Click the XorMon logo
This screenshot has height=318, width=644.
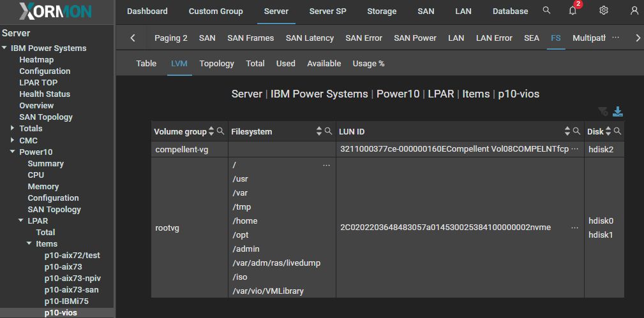56,11
